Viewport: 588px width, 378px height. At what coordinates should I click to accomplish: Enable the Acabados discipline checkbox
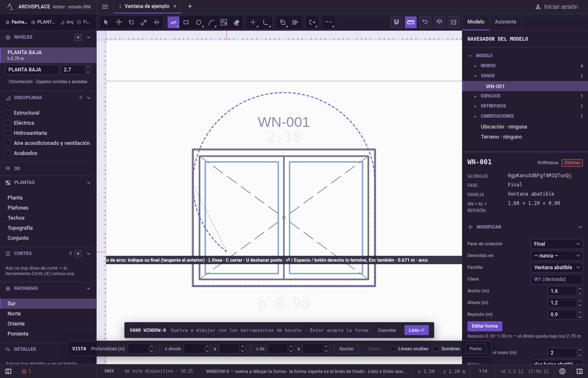tap(8, 153)
